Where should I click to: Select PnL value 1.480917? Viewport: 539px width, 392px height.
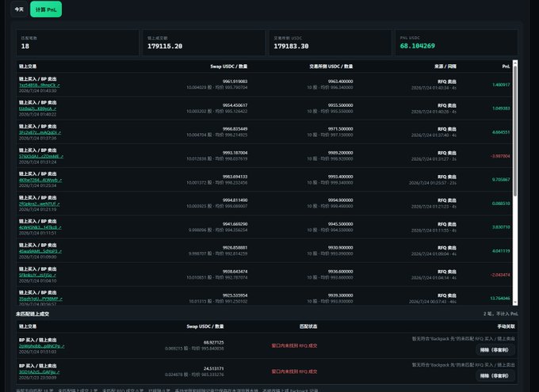501,85
